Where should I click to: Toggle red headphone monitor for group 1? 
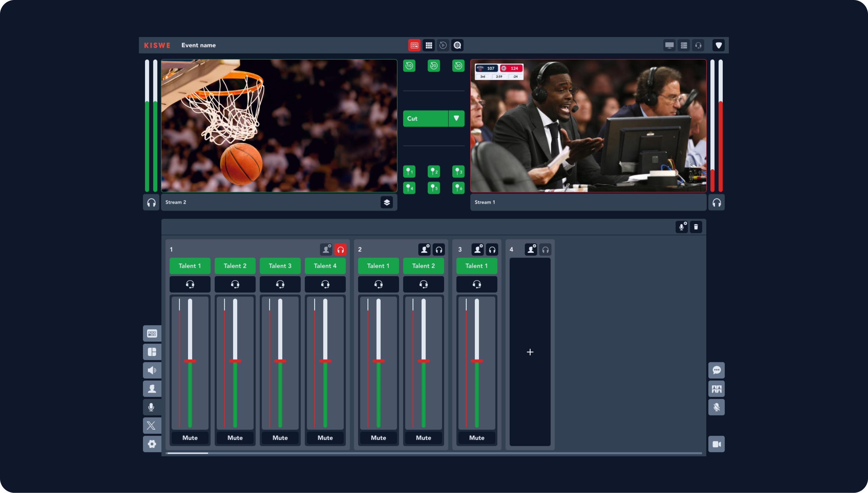click(341, 250)
